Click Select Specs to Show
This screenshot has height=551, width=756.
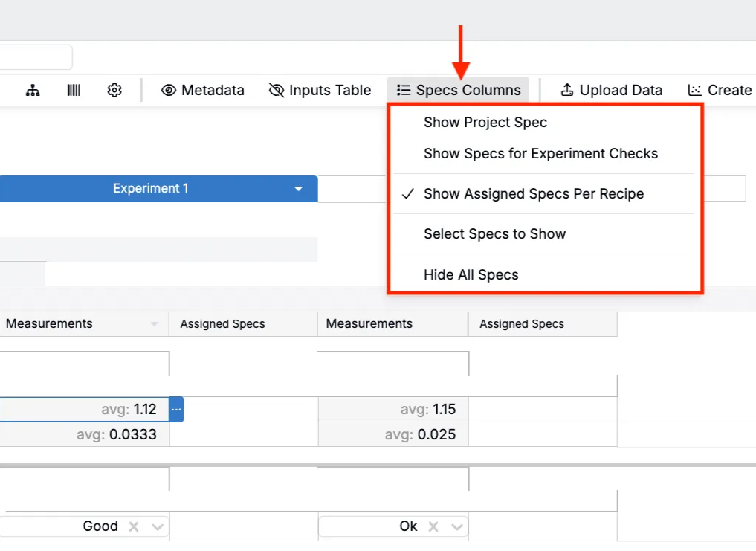494,234
